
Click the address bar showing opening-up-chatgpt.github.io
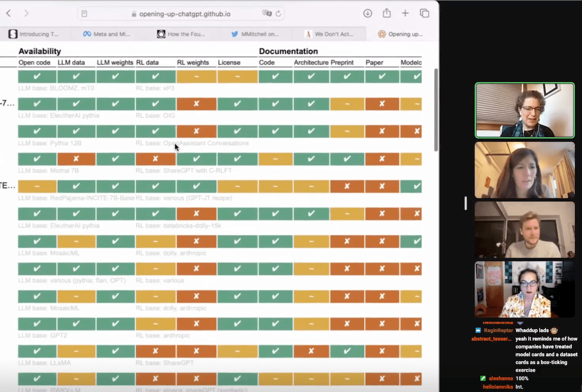(181, 14)
